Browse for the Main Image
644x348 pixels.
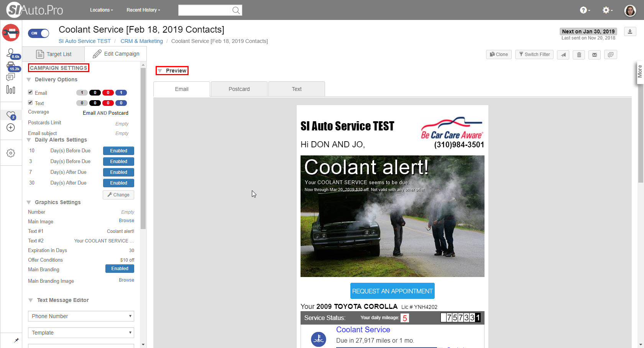tap(127, 221)
